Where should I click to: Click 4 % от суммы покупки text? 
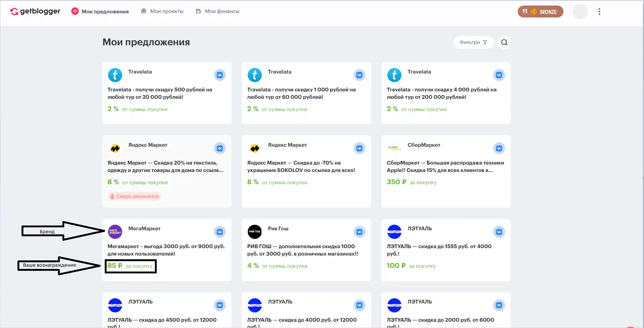point(277,266)
